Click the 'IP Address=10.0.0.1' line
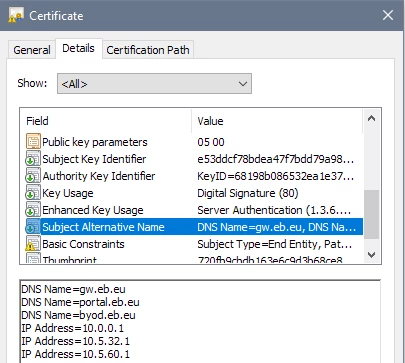The image size is (405, 363). click(73, 328)
